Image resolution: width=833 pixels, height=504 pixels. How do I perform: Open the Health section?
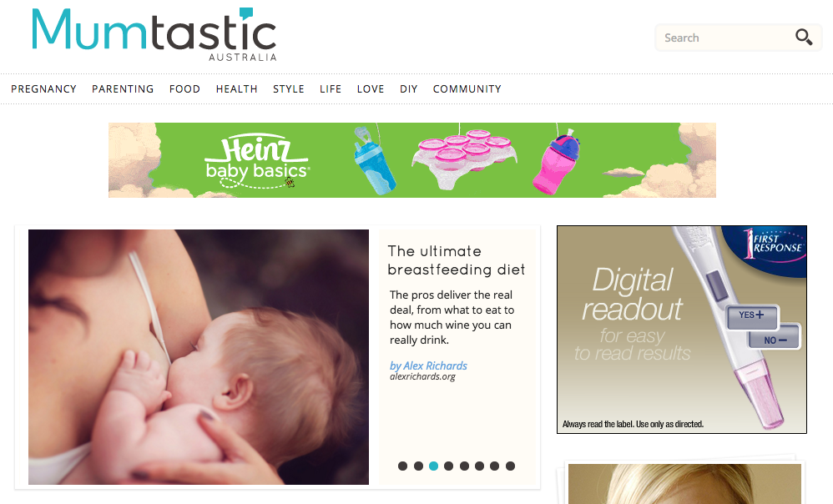236,89
